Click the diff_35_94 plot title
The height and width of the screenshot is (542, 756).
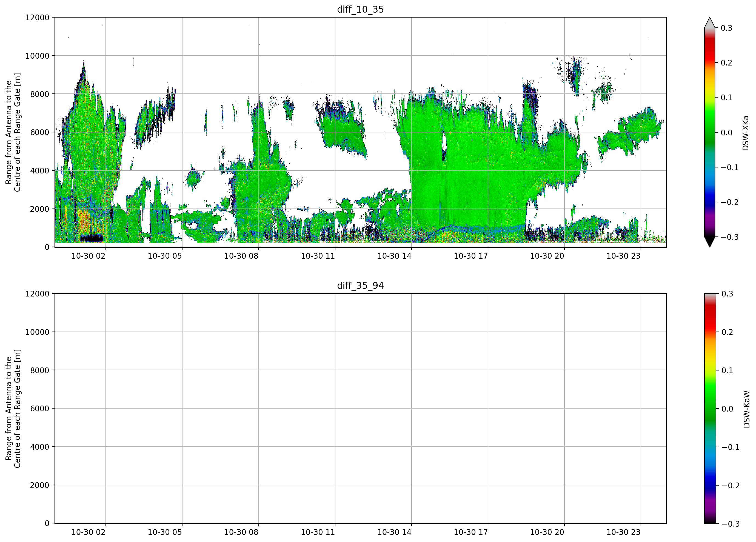360,286
